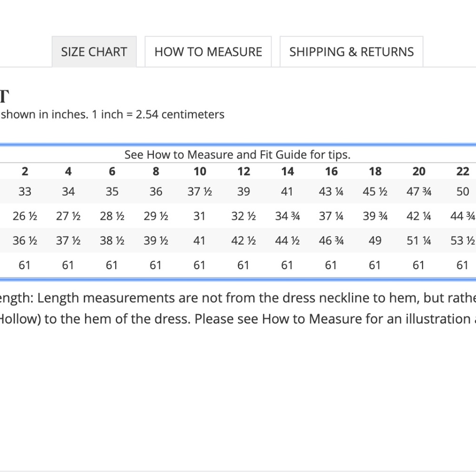Click the 34 ¾ cell under size 14
Viewport: 476px width, 476px height.
[288, 216]
